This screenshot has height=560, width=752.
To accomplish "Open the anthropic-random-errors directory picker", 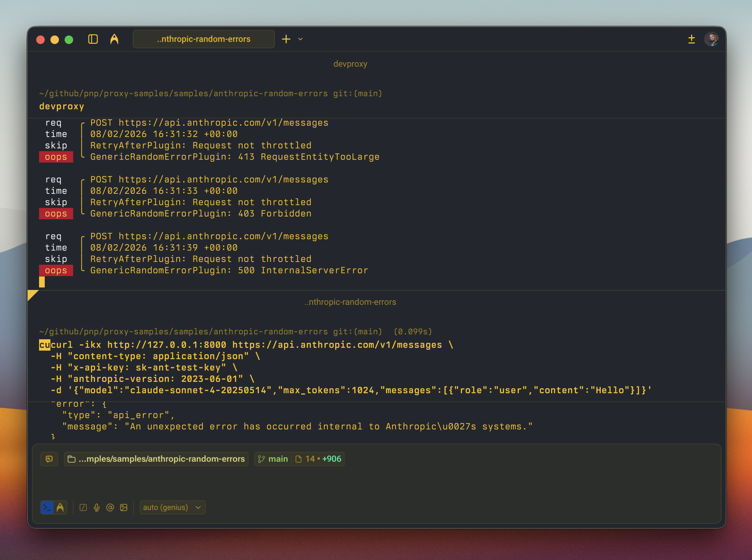I will click(x=156, y=459).
